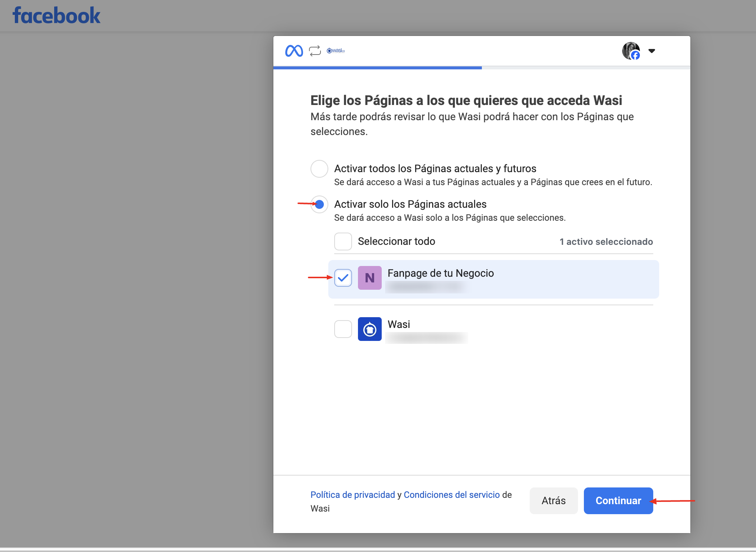756x552 pixels.
Task: Uncheck Fanpage de tu Negocio checkbox
Action: coord(343,278)
